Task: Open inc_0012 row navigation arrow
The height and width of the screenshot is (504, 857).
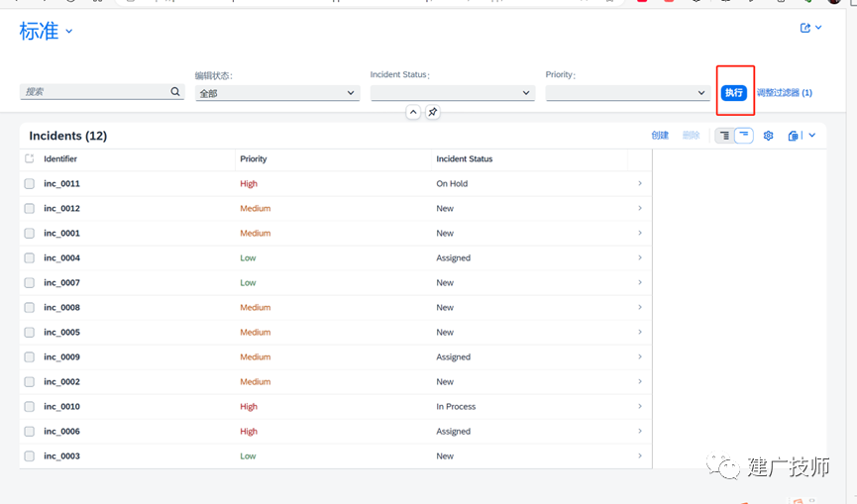Action: point(640,208)
